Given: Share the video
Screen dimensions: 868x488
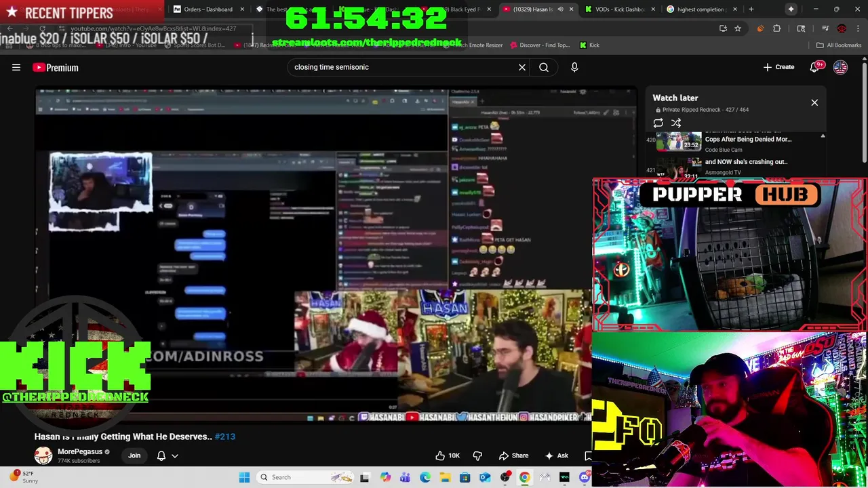Looking at the screenshot, I should 513,455.
